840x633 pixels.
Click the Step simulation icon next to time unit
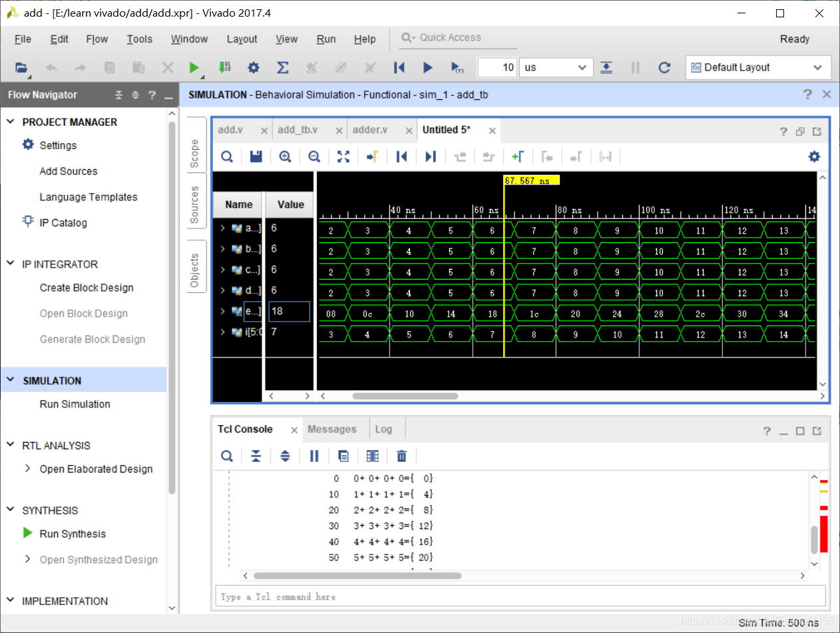pos(606,67)
